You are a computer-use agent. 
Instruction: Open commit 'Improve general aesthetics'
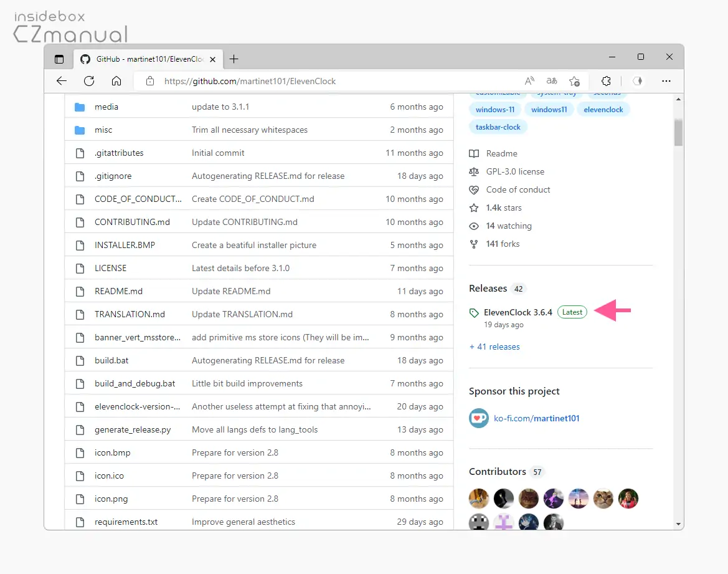243,522
